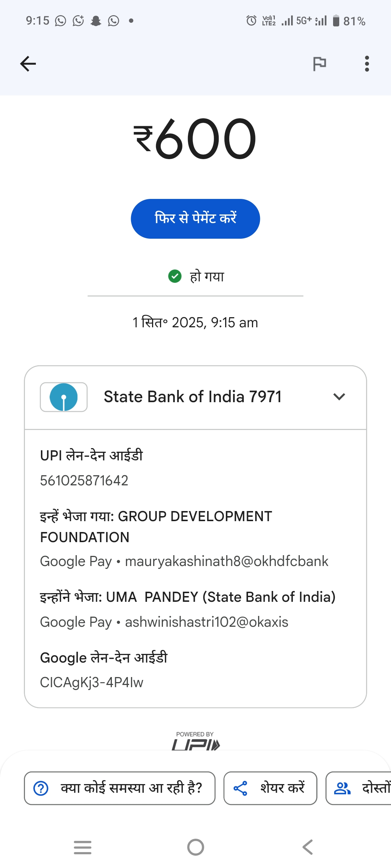The image size is (391, 868).
Task: Open the three-dot overflow menu
Action: [x=367, y=64]
